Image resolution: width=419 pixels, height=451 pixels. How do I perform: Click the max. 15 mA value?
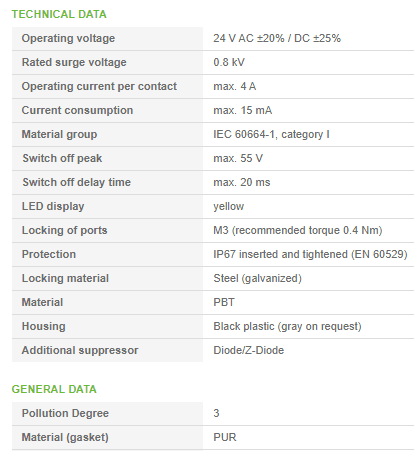243,110
